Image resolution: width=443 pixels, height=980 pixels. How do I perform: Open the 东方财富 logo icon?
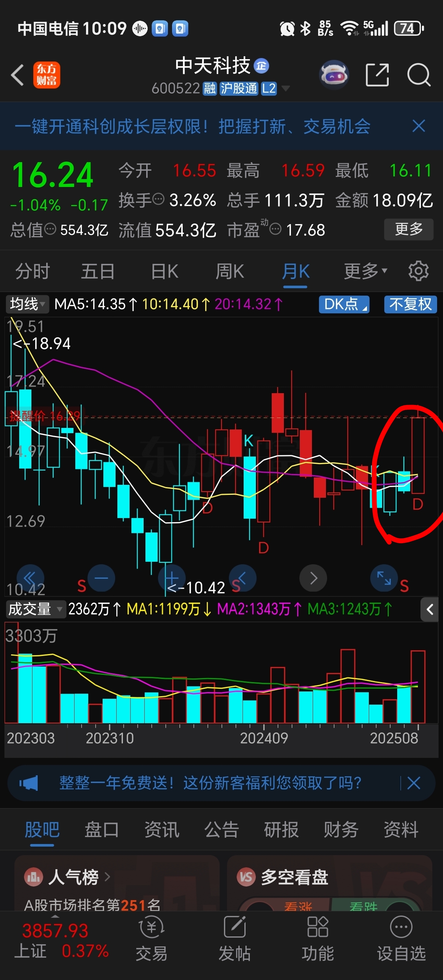pos(47,75)
